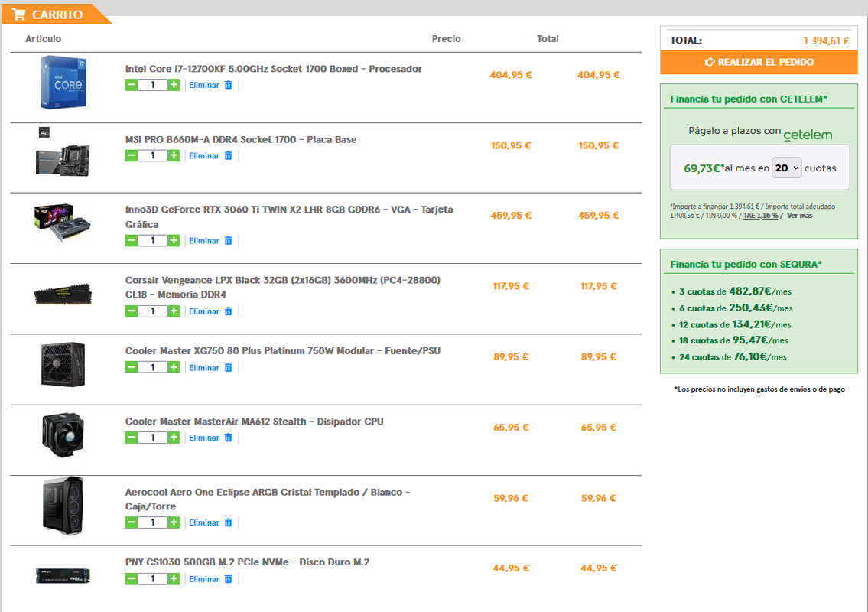Viewport: 868px width, 612px height.
Task: Select the 24 cuotas de 76,10€ option
Action: pyautogui.click(x=733, y=357)
